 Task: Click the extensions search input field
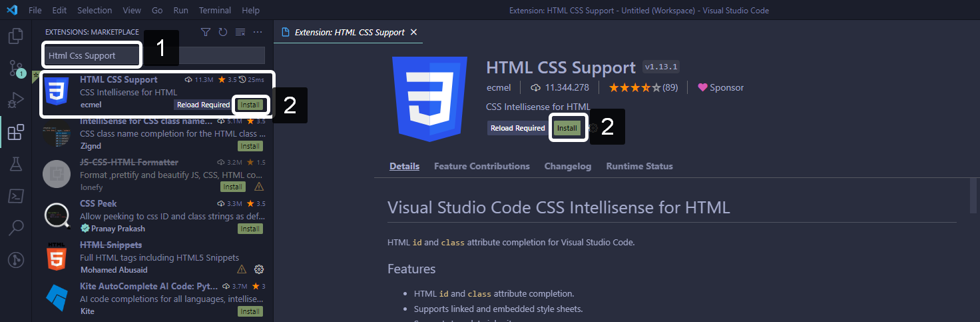tap(155, 55)
